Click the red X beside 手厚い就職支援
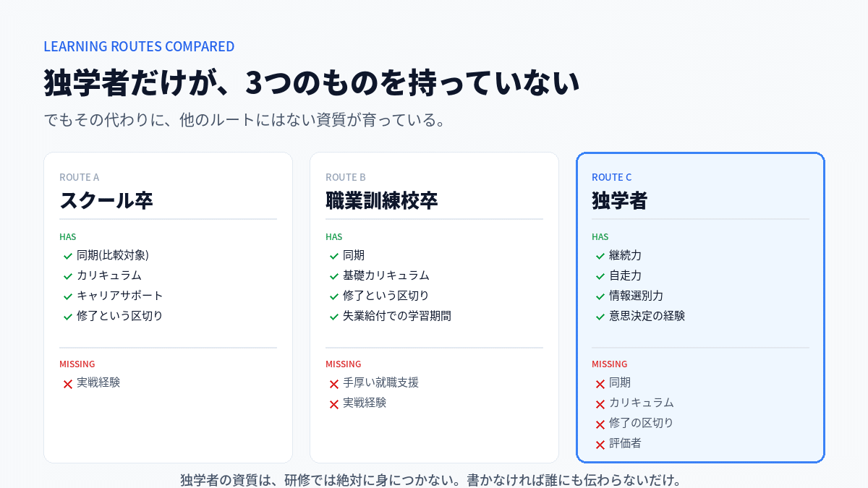 tap(334, 384)
